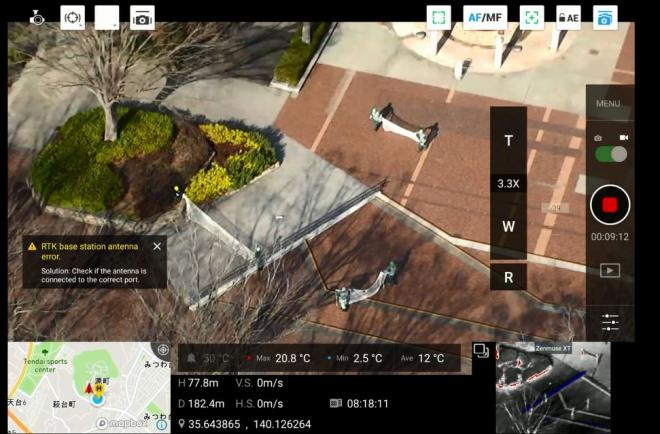Tap the gimbal recenter icon in top bar
The width and height of the screenshot is (660, 434).
72,17
